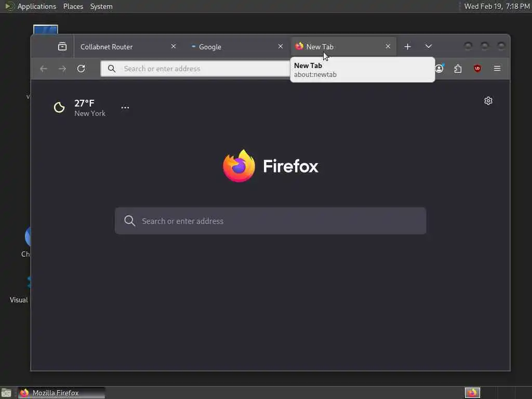The height and width of the screenshot is (399, 532).
Task: Switch to the Collabnet Router tab
Action: coord(128,46)
